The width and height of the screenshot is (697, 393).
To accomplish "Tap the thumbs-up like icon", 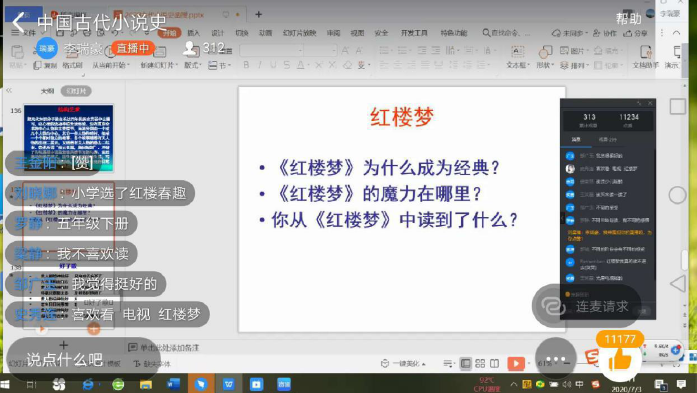I will tap(620, 361).
